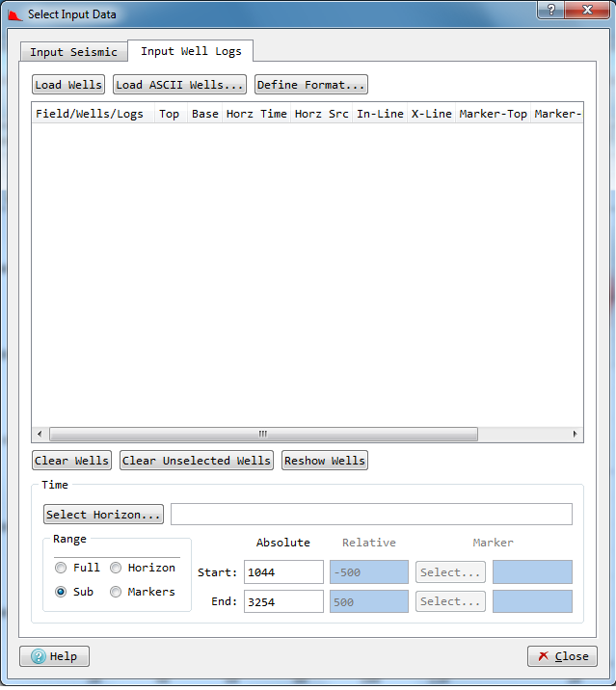Click the red app icon in title bar
The height and width of the screenshot is (690, 616).
[15, 15]
